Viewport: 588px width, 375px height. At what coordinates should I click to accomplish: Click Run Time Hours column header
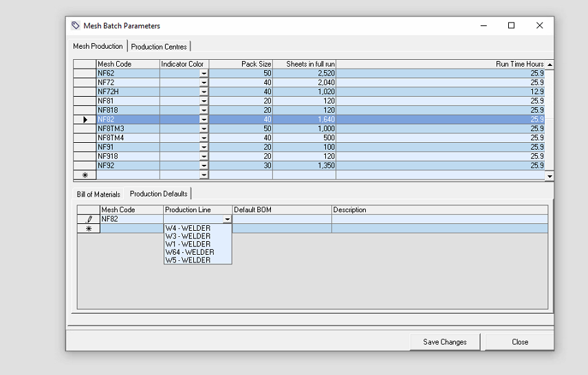point(440,64)
